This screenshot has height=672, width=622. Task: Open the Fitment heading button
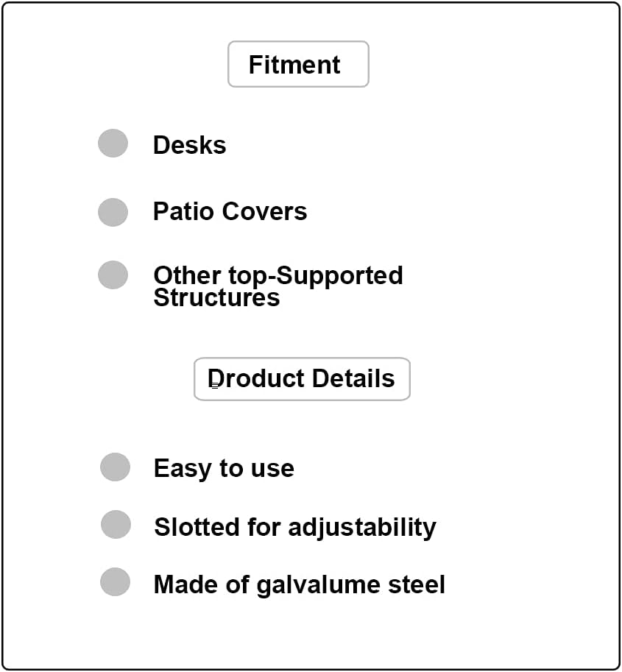pyautogui.click(x=298, y=65)
